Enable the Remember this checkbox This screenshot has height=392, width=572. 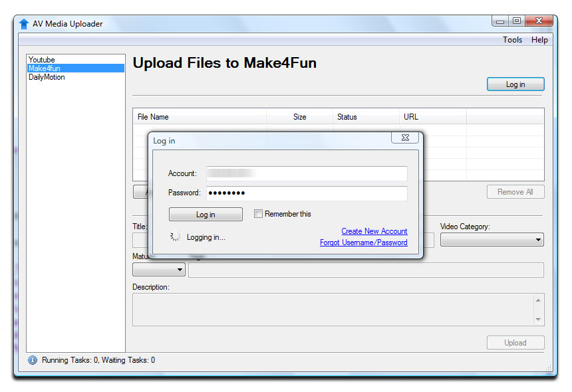pos(258,214)
